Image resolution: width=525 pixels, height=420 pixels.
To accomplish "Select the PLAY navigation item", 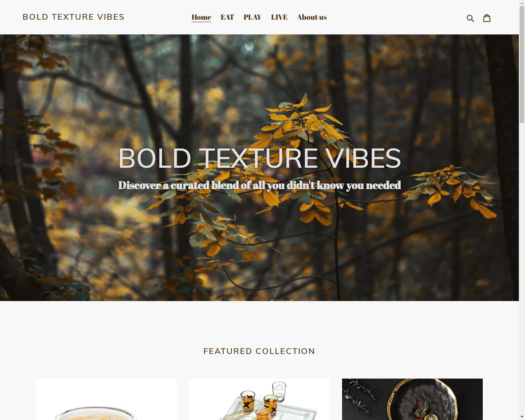I will [x=252, y=17].
